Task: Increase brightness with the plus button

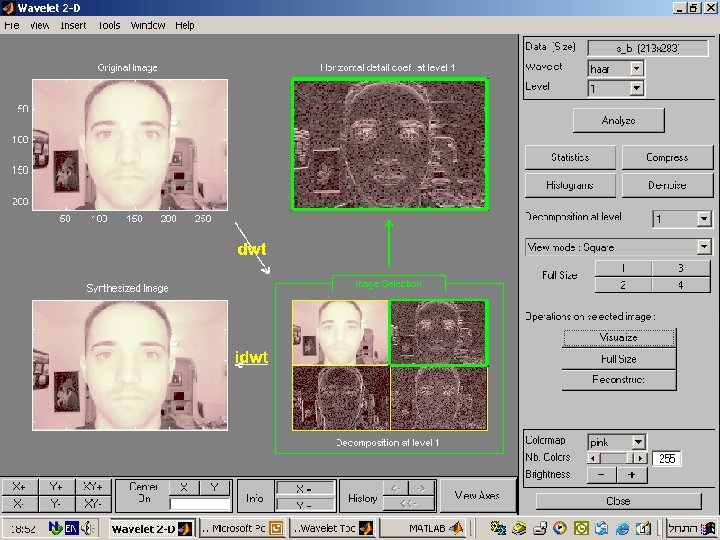Action: pyautogui.click(x=631, y=475)
